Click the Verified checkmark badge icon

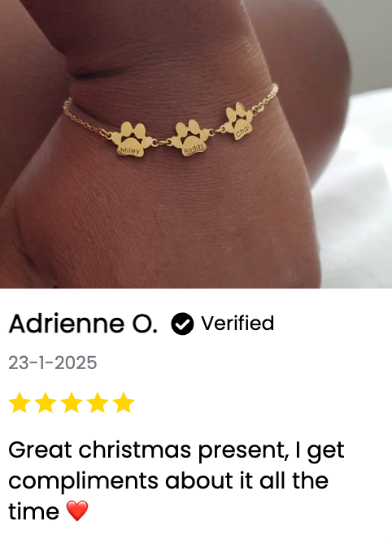(x=182, y=324)
